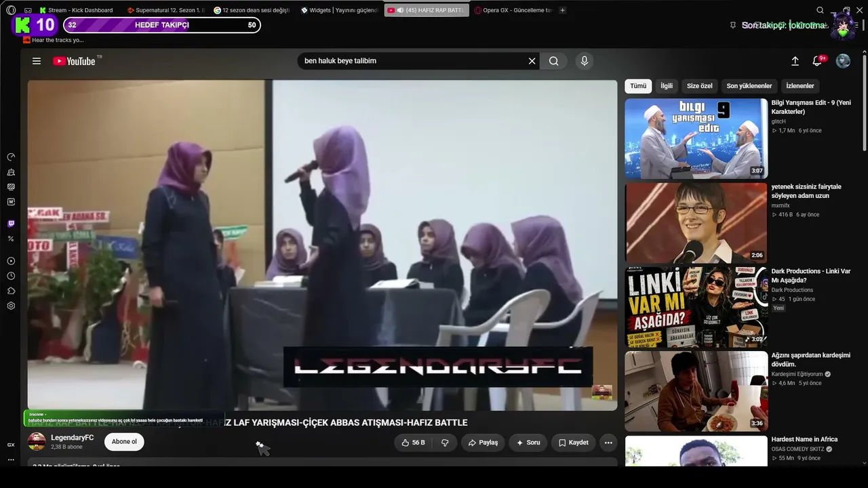
Task: Click the mxmifx channel name
Action: click(x=781, y=205)
